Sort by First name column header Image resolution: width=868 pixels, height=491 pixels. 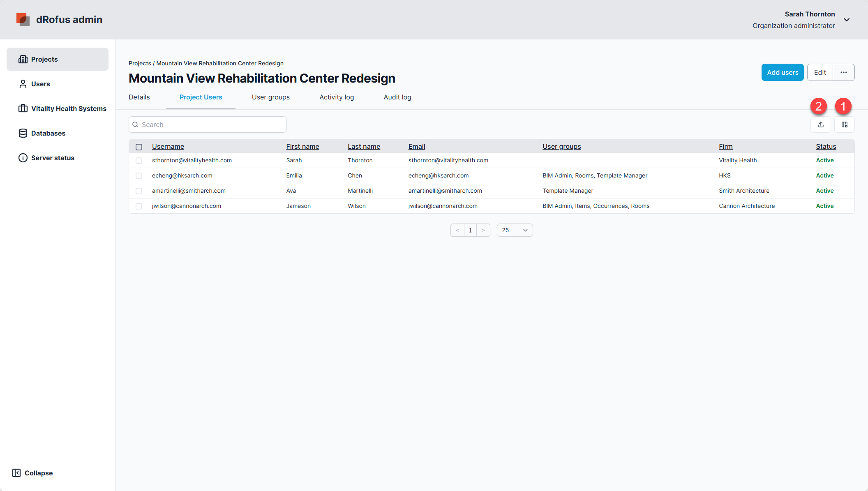click(x=303, y=146)
